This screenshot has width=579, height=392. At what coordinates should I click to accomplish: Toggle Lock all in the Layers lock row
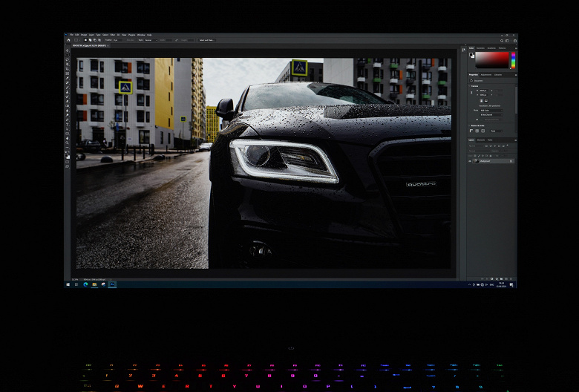[x=491, y=156]
